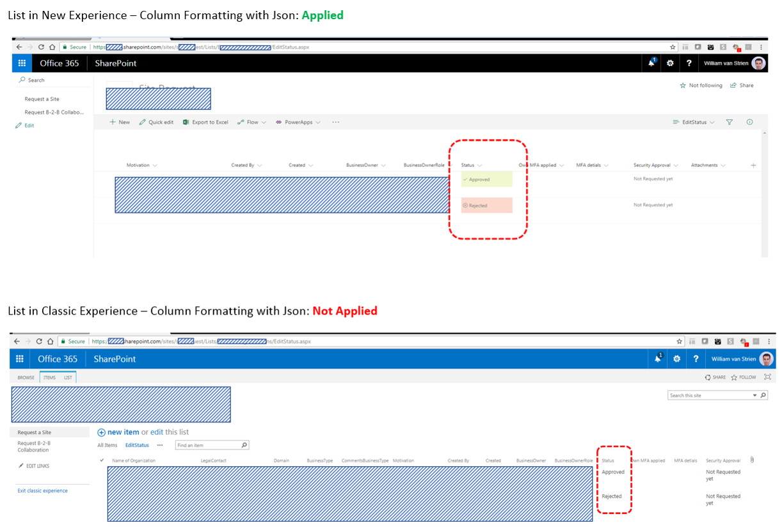Open the notifications bell with one alert
The image size is (782, 532).
(651, 63)
